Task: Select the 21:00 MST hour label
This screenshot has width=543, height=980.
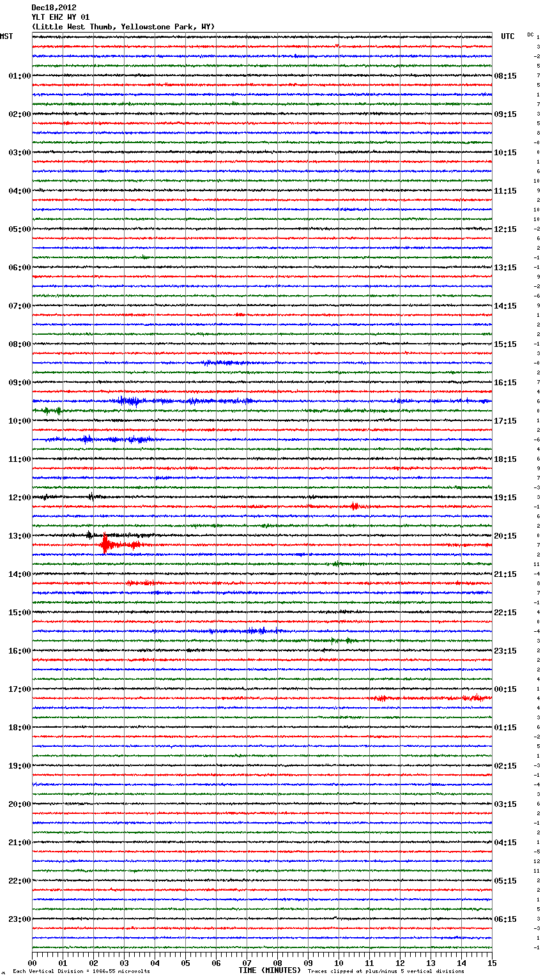Action: click(x=20, y=843)
